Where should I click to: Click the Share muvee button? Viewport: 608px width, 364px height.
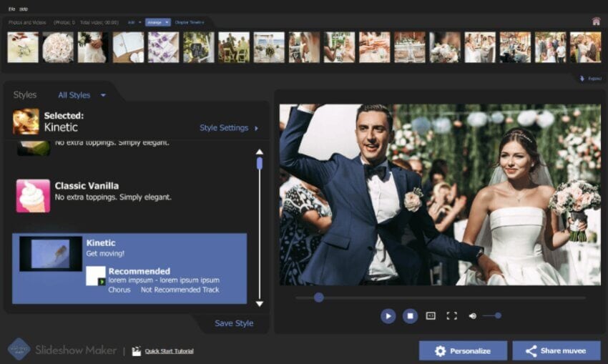click(556, 351)
